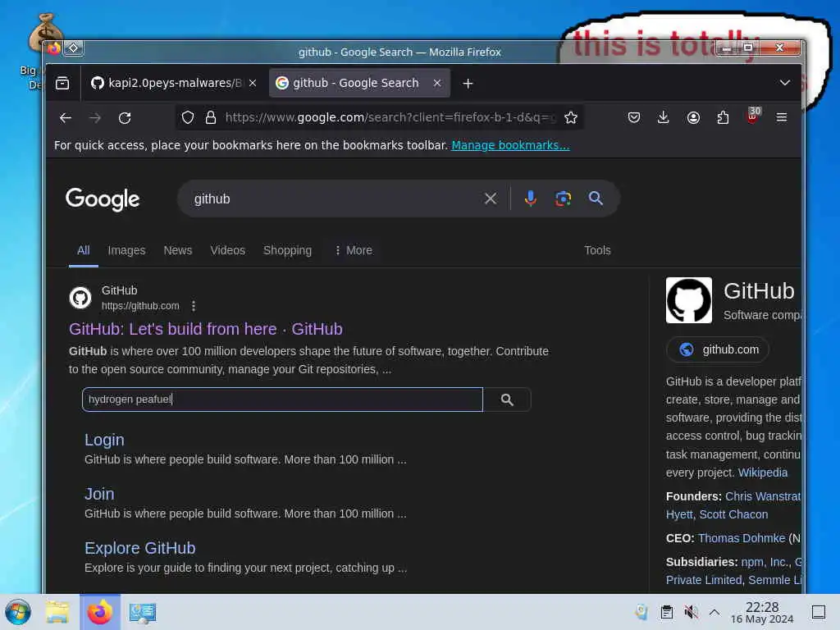
Task: Submit the github.com site search
Action: 507,399
